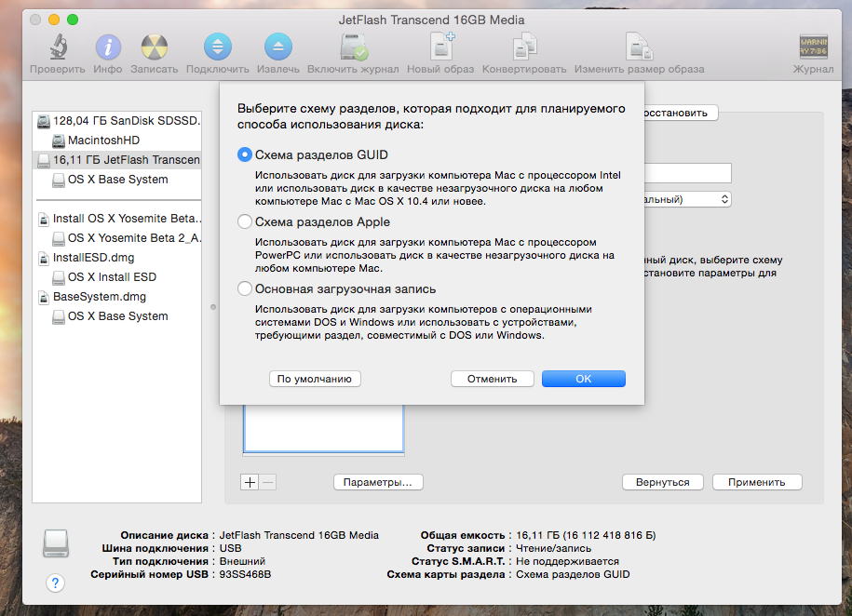Click the Записать burn disc icon
Screen dimensions: 852x616
pos(154,47)
